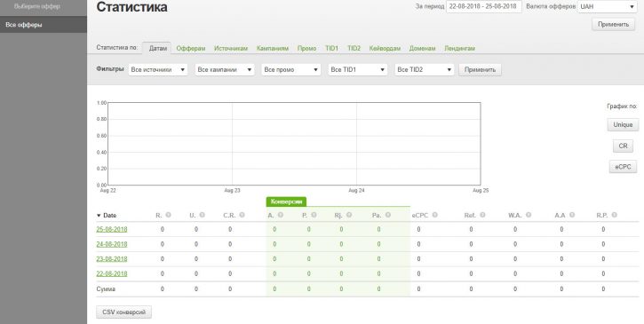Switch to the TID1 statistics tab
This screenshot has width=644, height=324.
click(x=331, y=48)
